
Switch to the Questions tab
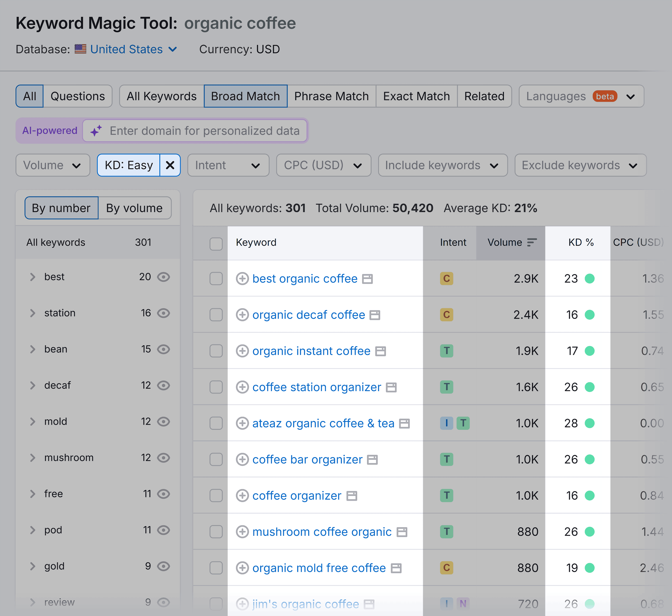pos(78,96)
